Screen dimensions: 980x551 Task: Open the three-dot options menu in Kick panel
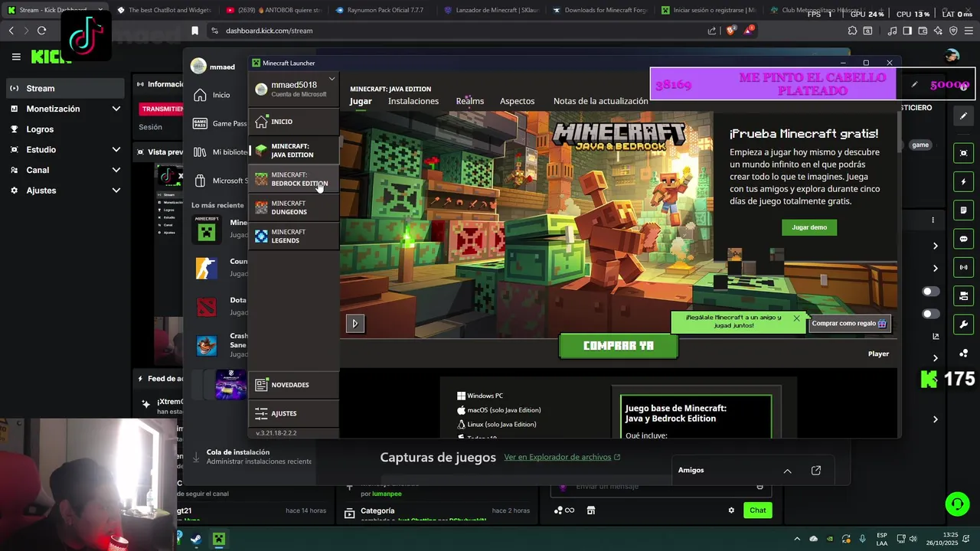[933, 220]
